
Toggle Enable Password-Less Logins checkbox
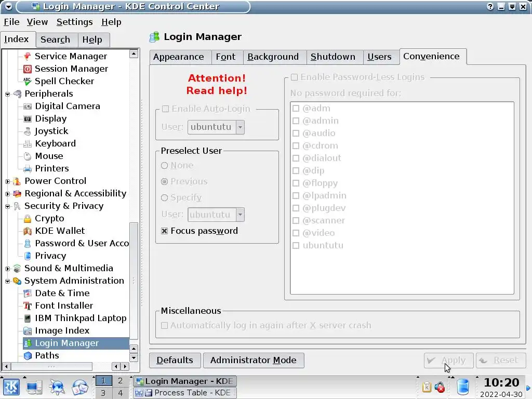click(295, 77)
